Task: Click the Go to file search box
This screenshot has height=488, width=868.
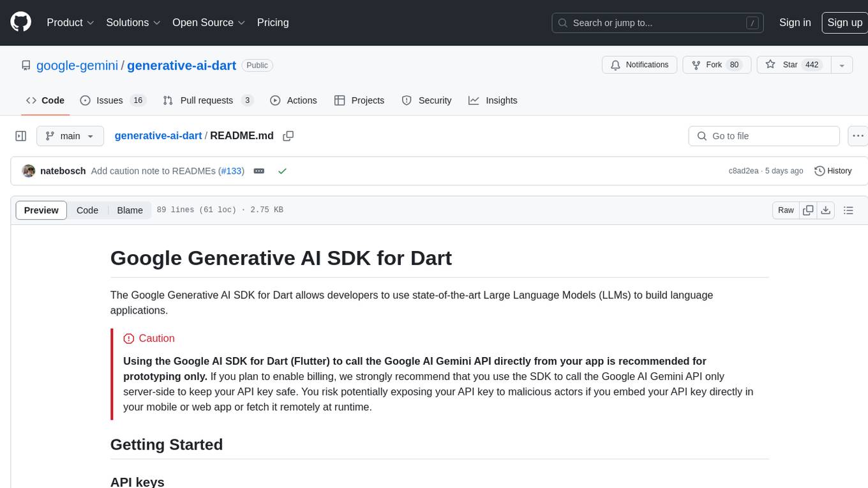Action: 764,136
